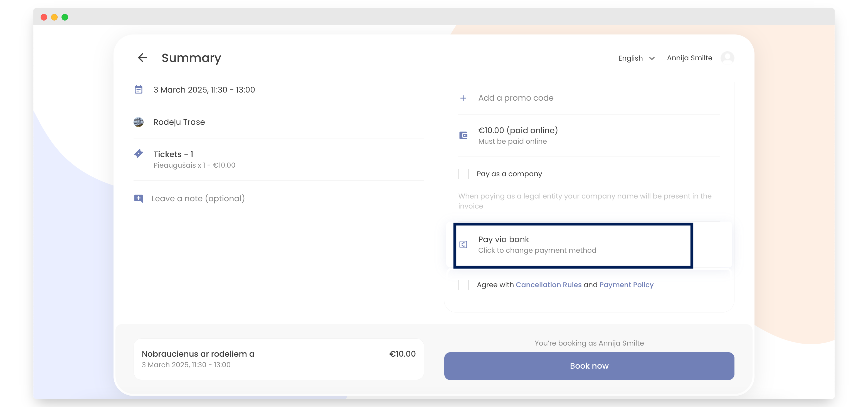Go back using the arrow icon
Viewport: 868px width, 407px height.
[x=143, y=58]
